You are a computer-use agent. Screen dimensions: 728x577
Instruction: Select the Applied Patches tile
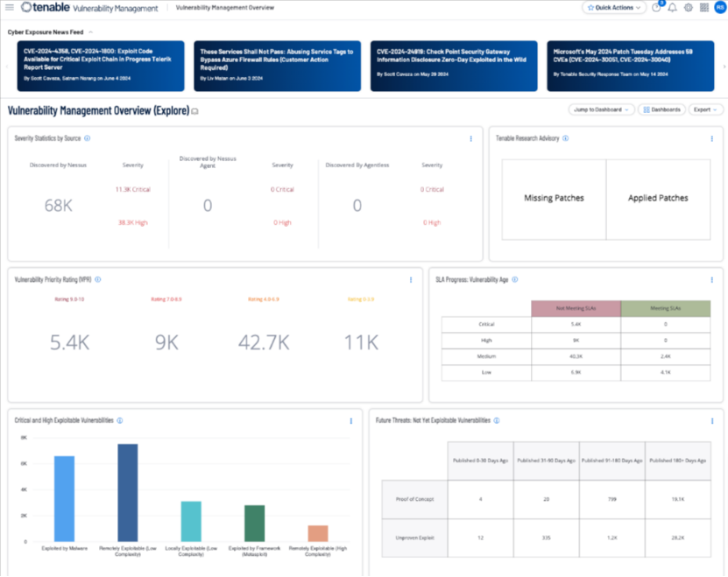pos(659,200)
